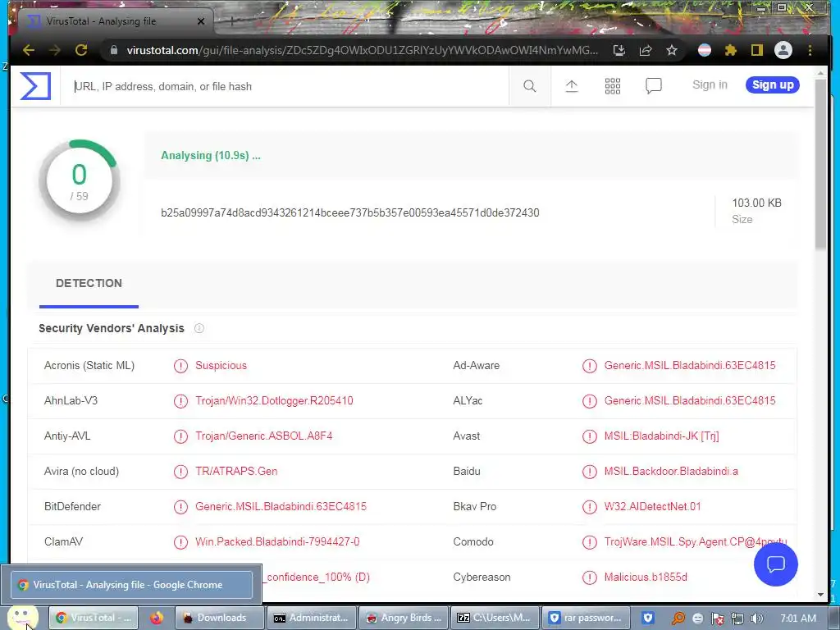Click the alert icon next to Suspicious
This screenshot has height=630, width=840.
click(x=181, y=366)
